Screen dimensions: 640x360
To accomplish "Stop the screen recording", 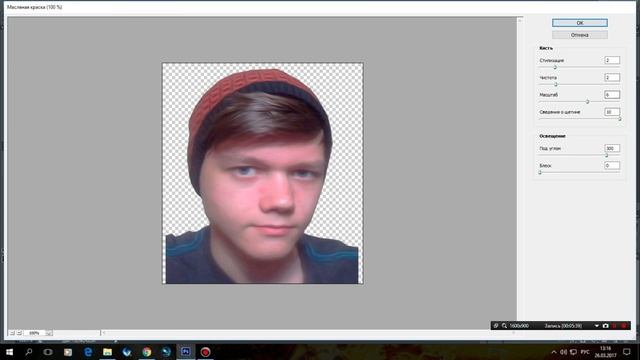I will tap(624, 326).
